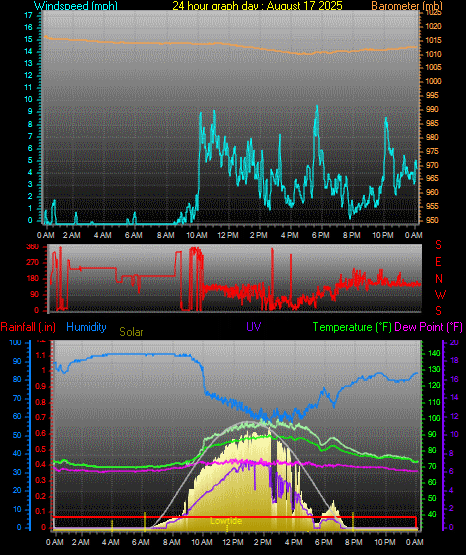Image resolution: width=466 pixels, height=555 pixels.
Task: Click the "24 hour graph day : August 17 2025" heading
Action: point(257,6)
